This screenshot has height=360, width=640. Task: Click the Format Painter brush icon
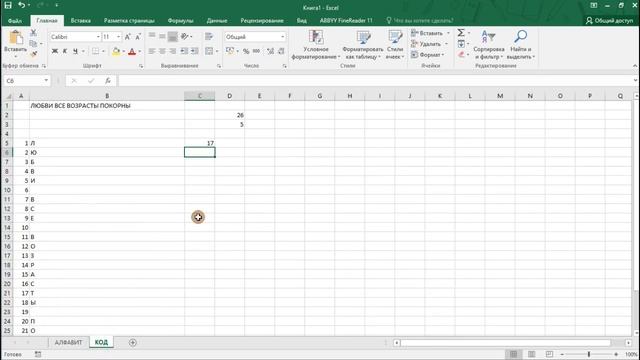33,53
